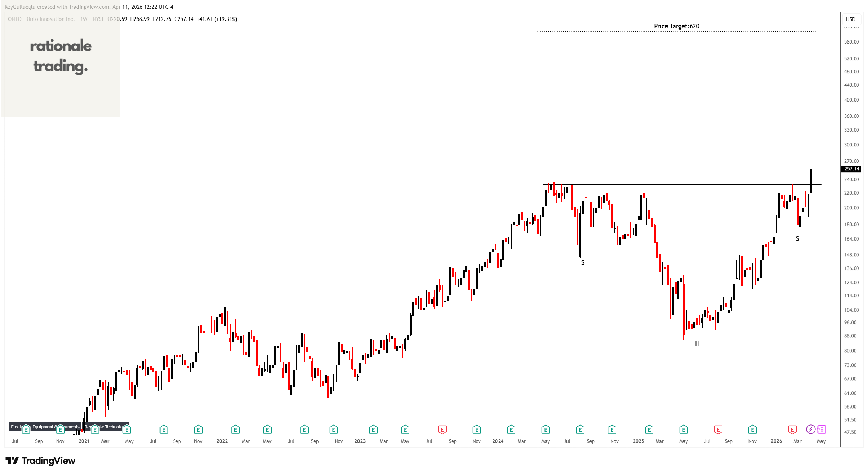Click the pink upcoming earnings icon near May 2026
Viewport: 868px width, 474px height.
pyautogui.click(x=821, y=429)
